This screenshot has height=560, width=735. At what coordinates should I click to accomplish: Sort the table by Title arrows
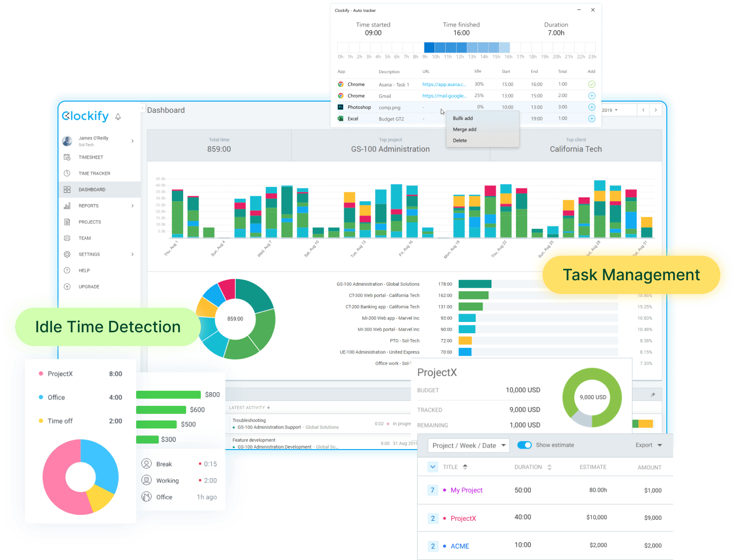[x=465, y=467]
